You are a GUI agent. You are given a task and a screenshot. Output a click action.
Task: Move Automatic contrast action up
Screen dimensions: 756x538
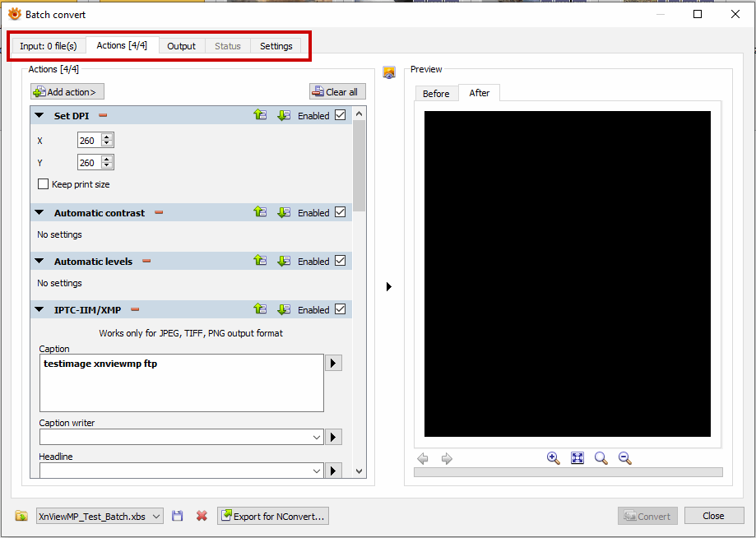coord(260,211)
